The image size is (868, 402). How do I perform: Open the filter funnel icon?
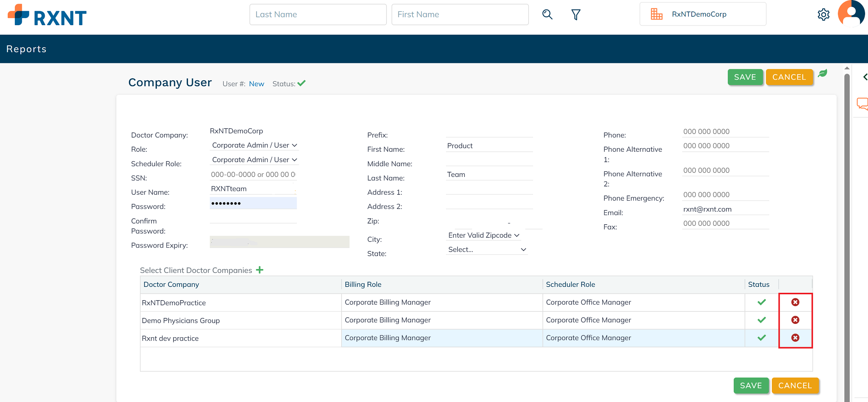(576, 15)
